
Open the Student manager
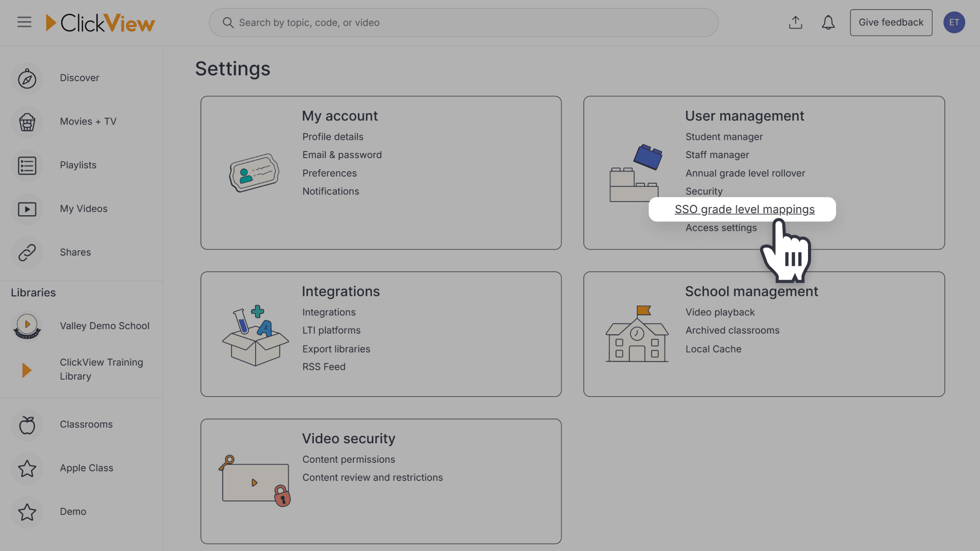click(724, 136)
